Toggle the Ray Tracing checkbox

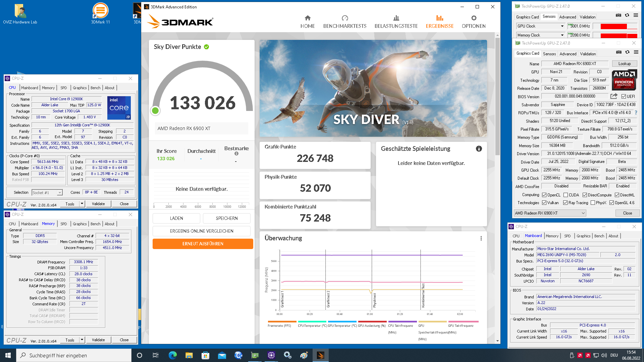click(565, 203)
